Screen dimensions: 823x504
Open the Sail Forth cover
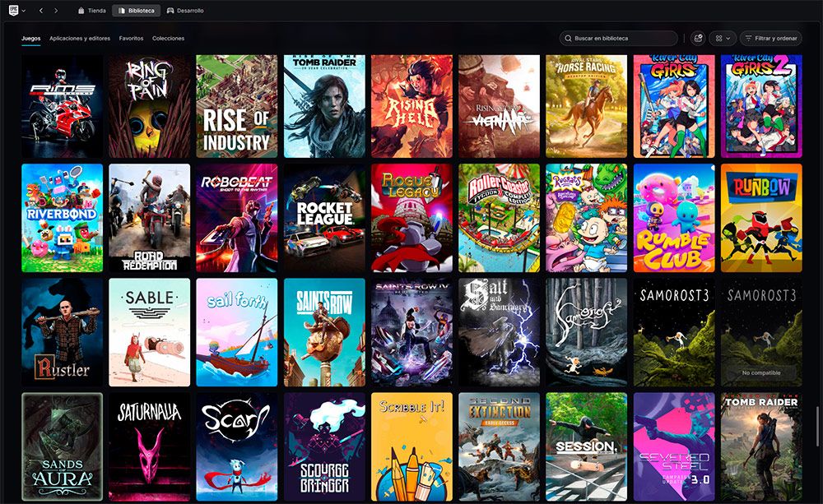point(237,332)
